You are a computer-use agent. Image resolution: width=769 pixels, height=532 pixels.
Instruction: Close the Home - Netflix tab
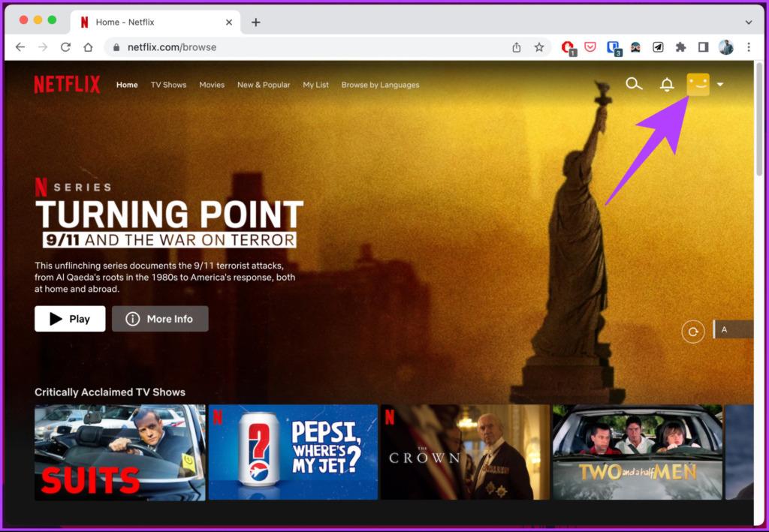coord(228,22)
